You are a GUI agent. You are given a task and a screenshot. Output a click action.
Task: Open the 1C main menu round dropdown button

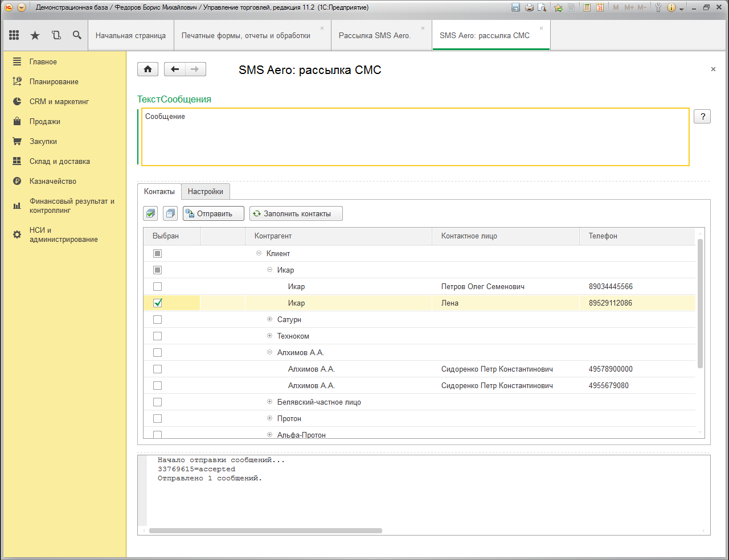22,7
